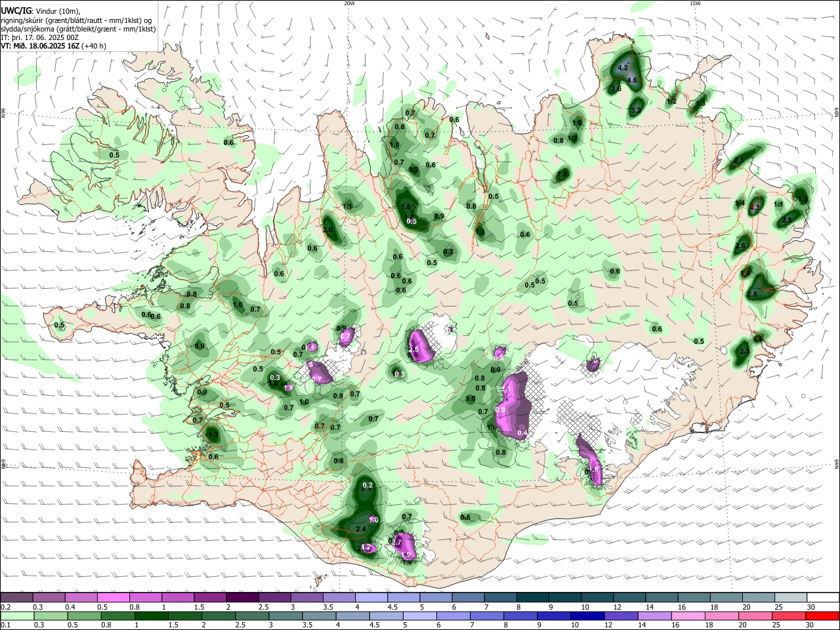Click the '2.4' precipitation value in the south

click(x=360, y=529)
